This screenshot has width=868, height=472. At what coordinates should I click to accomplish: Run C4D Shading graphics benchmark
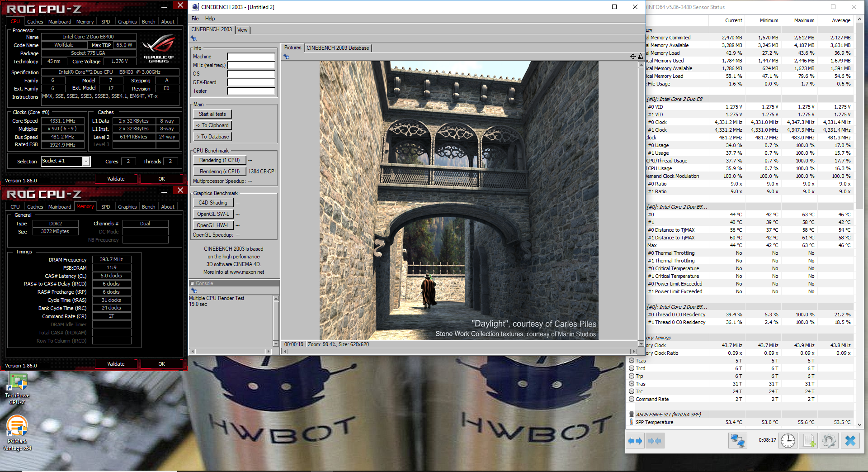tap(213, 203)
